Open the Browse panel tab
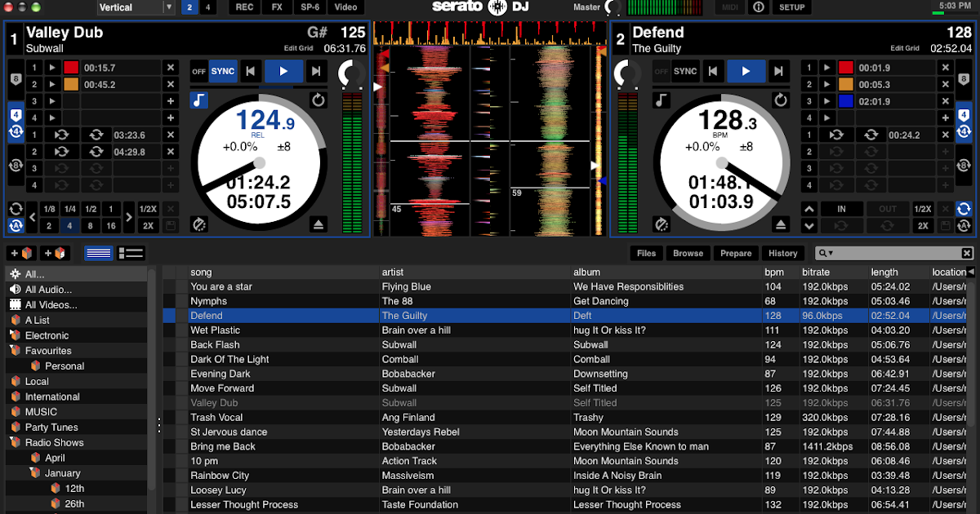 click(688, 254)
